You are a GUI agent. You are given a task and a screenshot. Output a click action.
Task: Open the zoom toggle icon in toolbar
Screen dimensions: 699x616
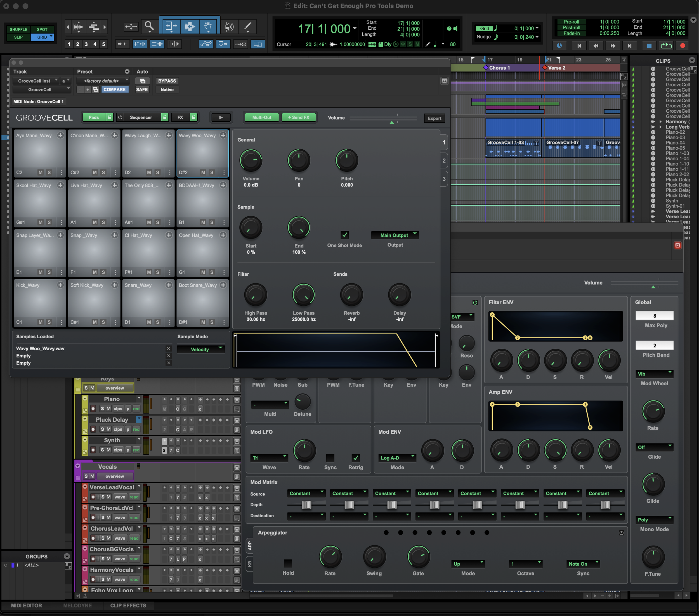[131, 26]
